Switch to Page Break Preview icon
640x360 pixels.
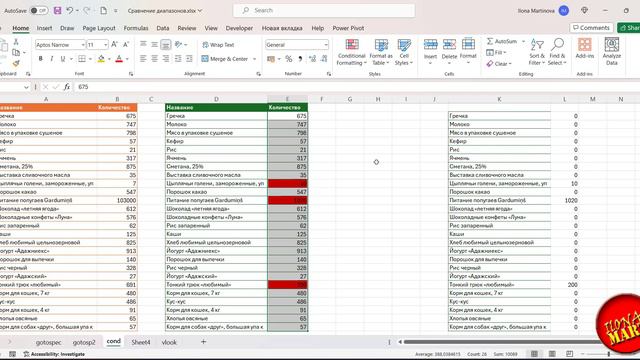pyautogui.click(x=569, y=354)
